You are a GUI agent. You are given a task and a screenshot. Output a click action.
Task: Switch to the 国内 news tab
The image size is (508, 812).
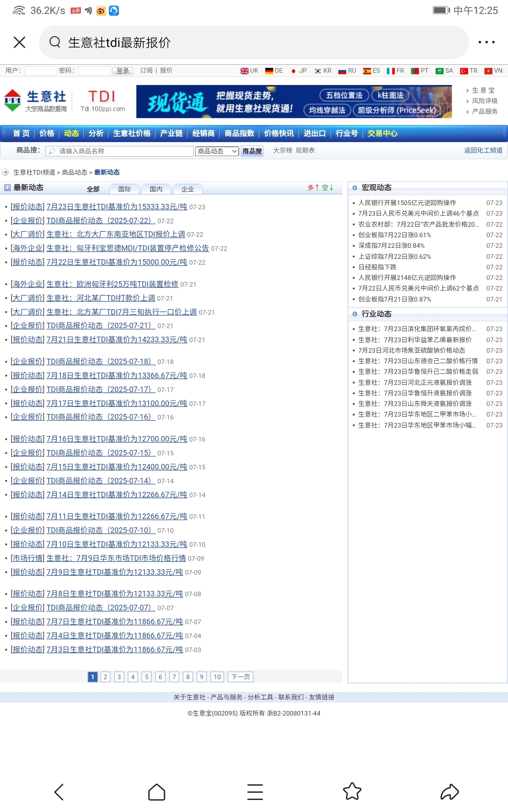pos(156,189)
